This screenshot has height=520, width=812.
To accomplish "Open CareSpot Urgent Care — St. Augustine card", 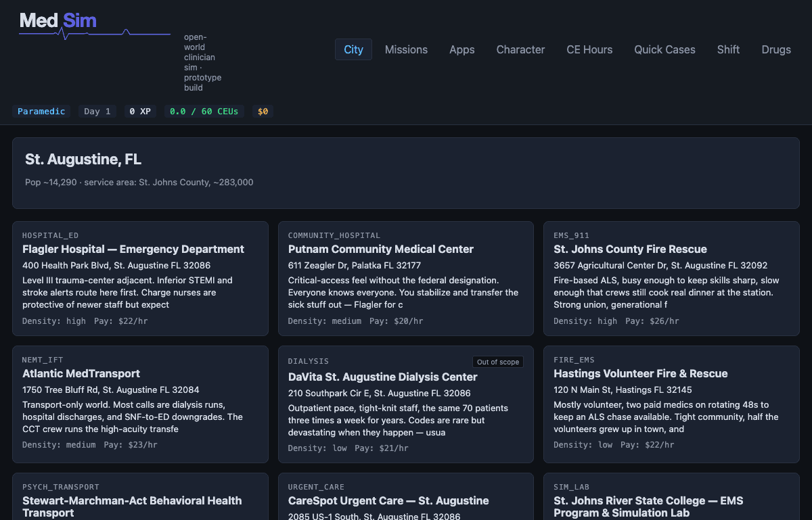I will [406, 496].
